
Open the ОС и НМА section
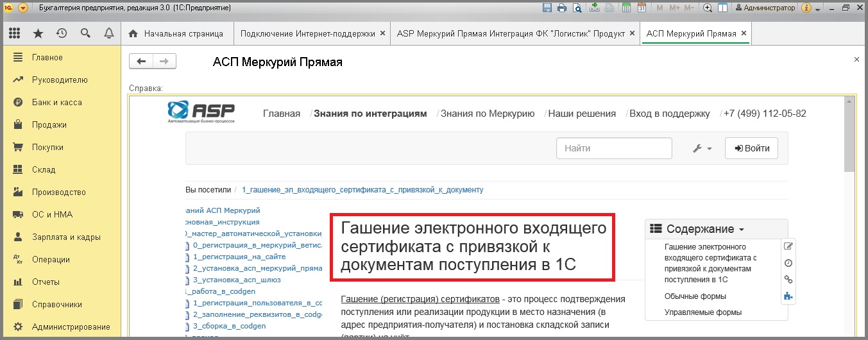(x=62, y=214)
